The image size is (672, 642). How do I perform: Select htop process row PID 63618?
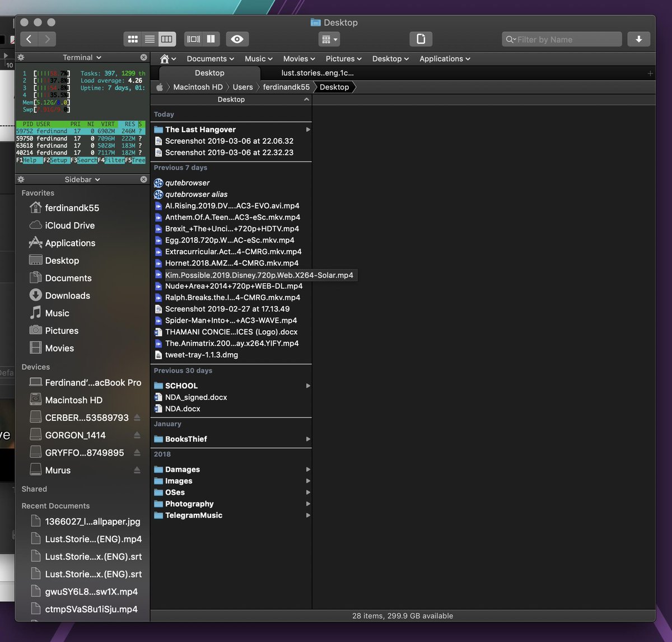(81, 146)
